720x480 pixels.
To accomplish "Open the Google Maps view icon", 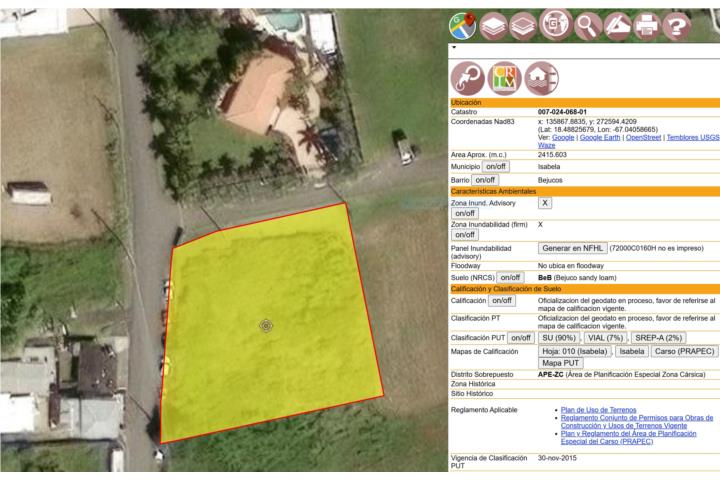I will (x=463, y=24).
